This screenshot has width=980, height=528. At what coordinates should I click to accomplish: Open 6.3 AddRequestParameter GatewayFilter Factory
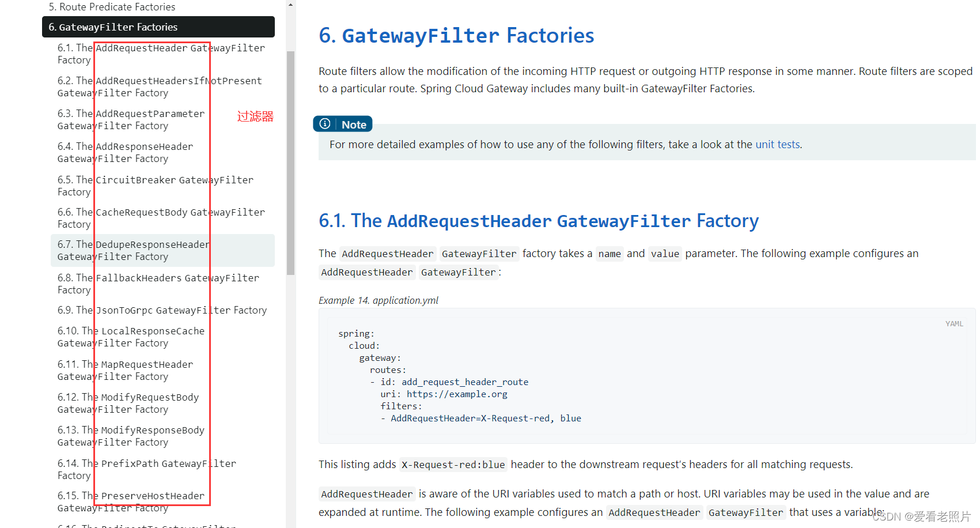131,119
